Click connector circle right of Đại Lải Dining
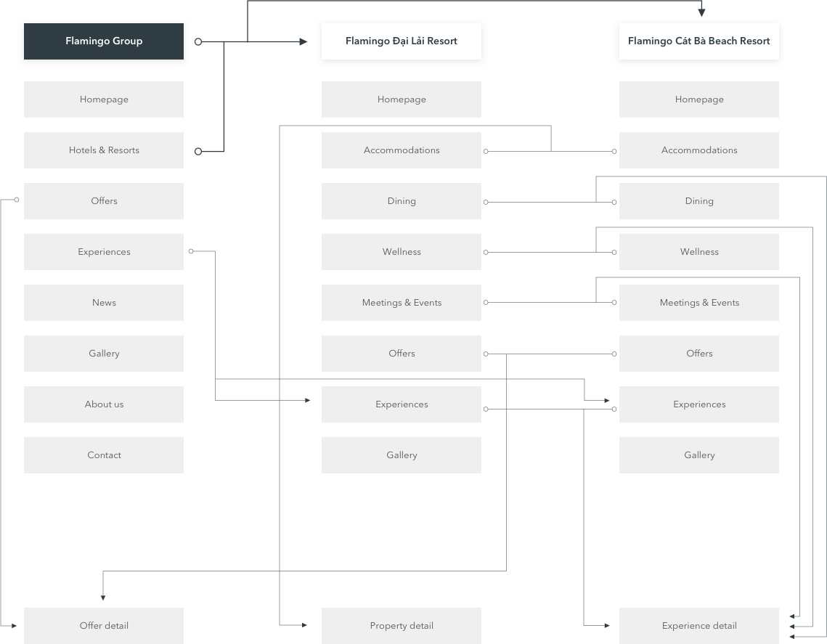 point(486,202)
